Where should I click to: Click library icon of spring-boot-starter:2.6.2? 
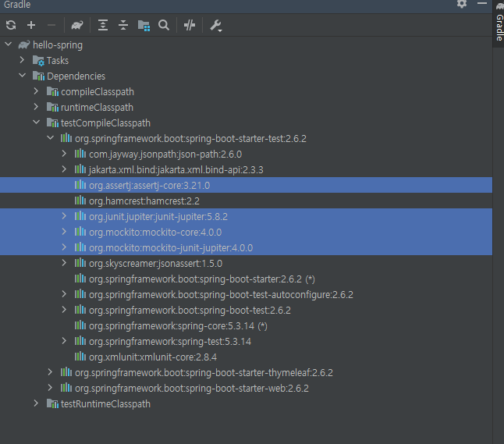80,279
